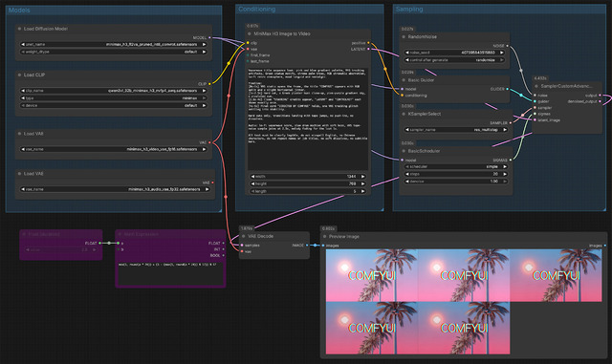Select the Models group title

tap(19, 11)
